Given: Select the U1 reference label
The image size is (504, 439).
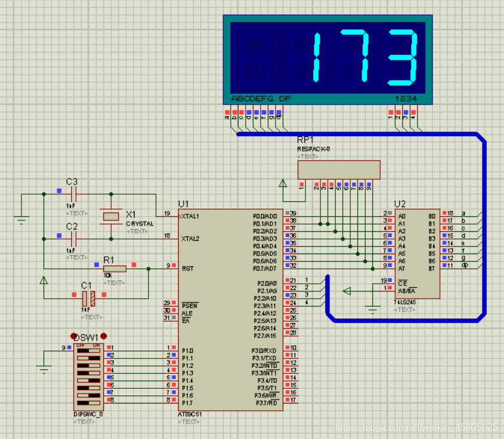Looking at the screenshot, I should coord(183,204).
